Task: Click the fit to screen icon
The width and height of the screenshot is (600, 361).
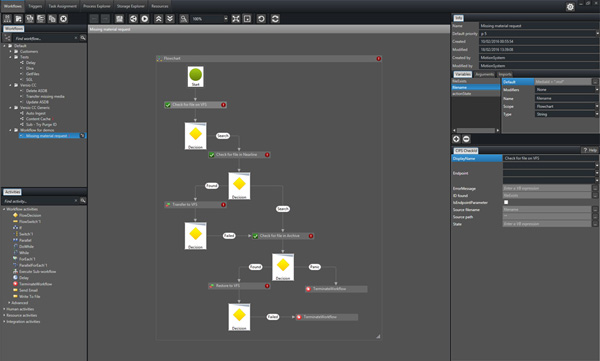Action: pos(236,19)
